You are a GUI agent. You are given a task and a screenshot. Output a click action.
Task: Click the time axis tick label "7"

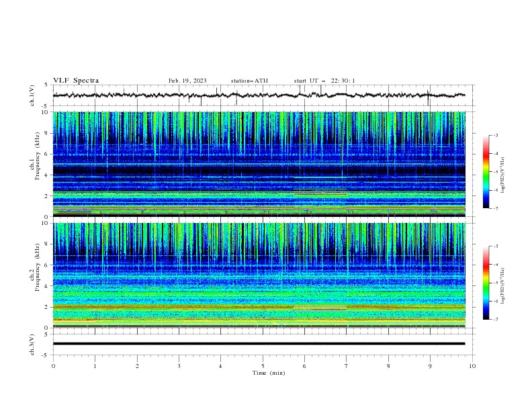point(347,366)
